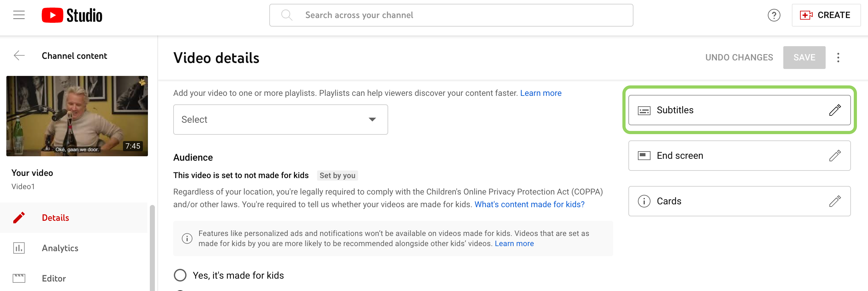The height and width of the screenshot is (291, 868).
Task: Click the End screen edit pencil icon
Action: click(835, 156)
